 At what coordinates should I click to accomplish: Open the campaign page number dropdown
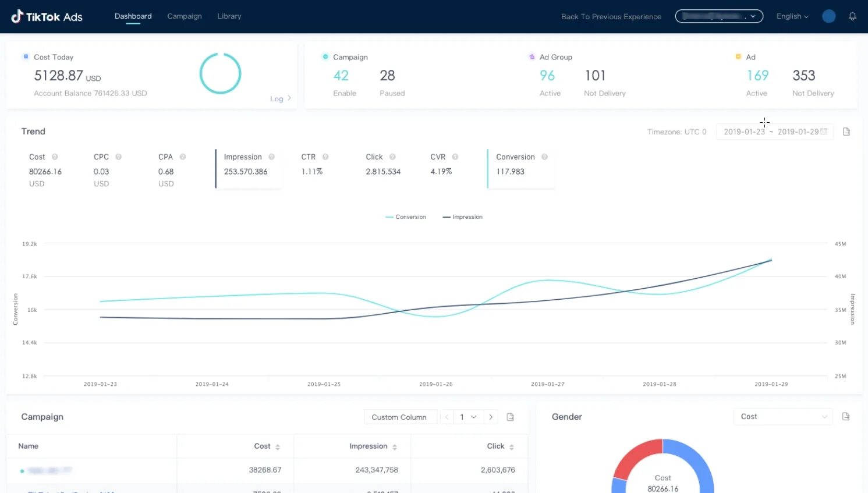469,417
